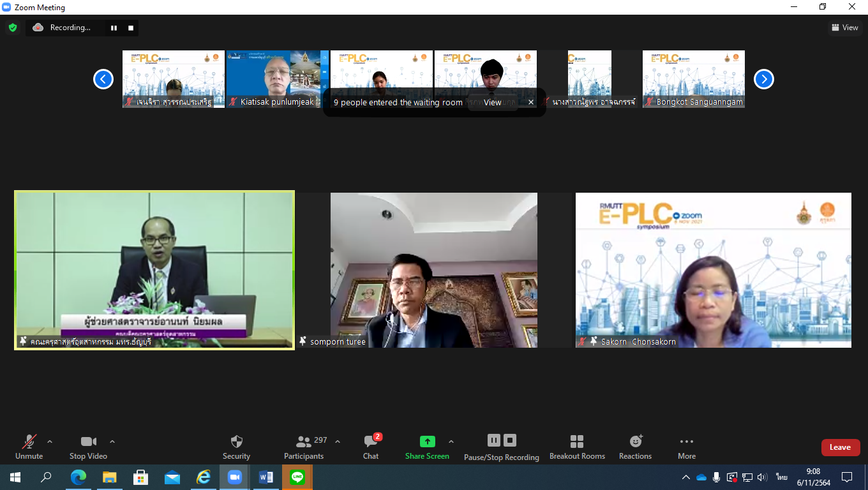Open the Chat panel
Image resolution: width=868 pixels, height=490 pixels.
pyautogui.click(x=371, y=447)
